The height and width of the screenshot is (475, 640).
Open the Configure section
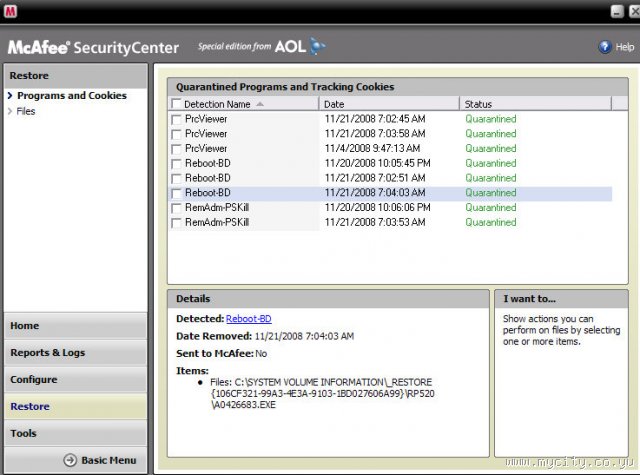(76, 380)
